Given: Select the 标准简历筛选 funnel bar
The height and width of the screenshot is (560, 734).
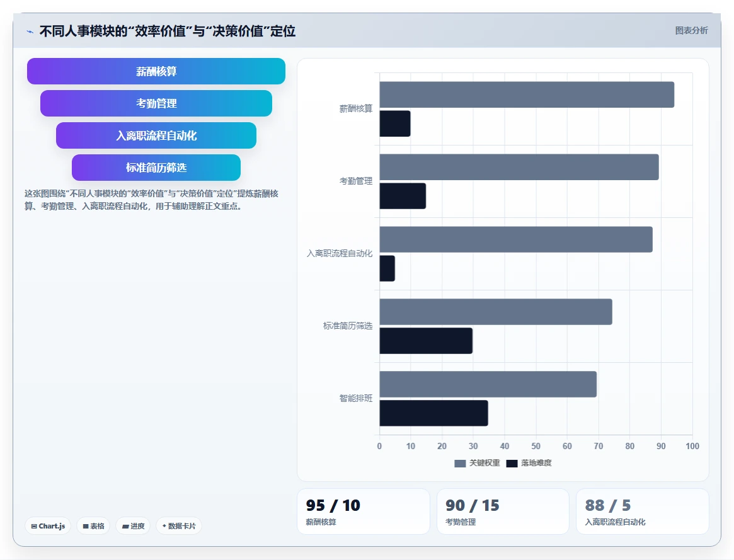Looking at the screenshot, I should (156, 168).
